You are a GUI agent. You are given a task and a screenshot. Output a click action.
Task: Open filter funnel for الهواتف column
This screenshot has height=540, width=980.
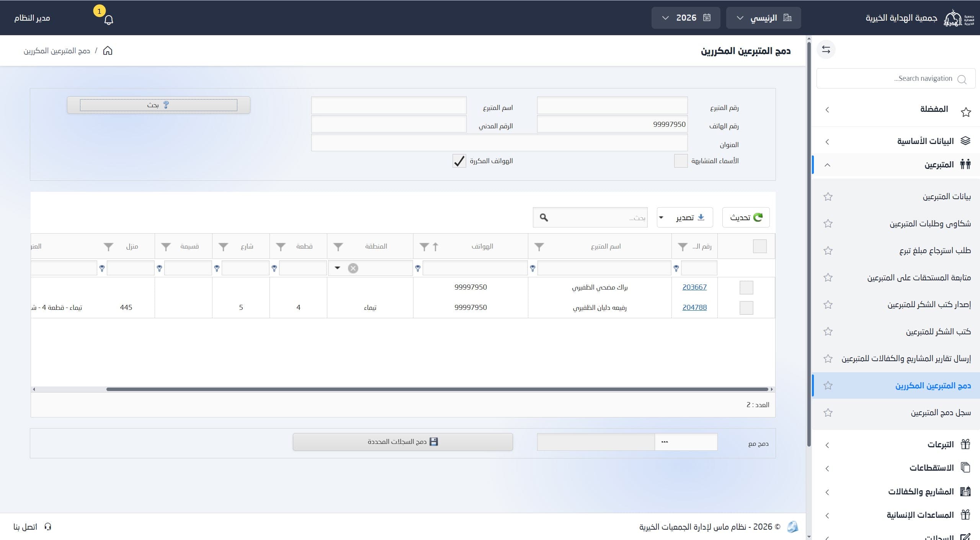pyautogui.click(x=424, y=247)
